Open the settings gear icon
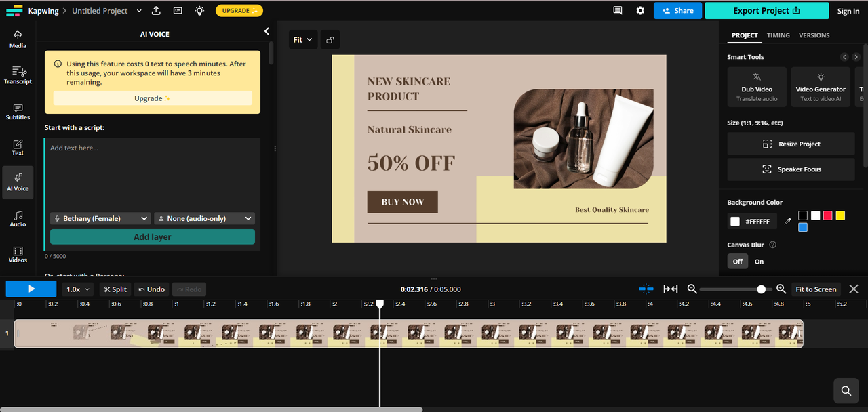868x412 pixels. pyautogui.click(x=640, y=11)
